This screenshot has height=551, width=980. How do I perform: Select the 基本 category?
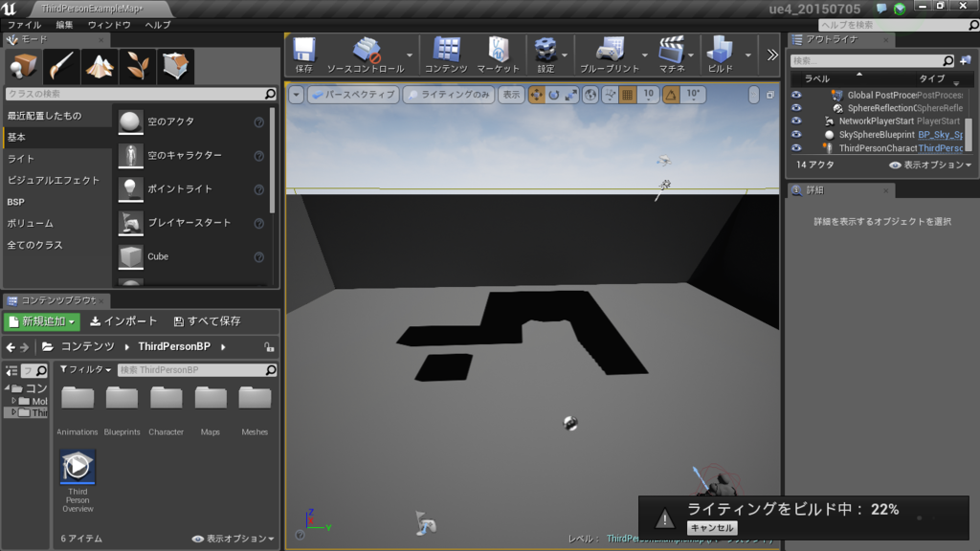click(56, 138)
